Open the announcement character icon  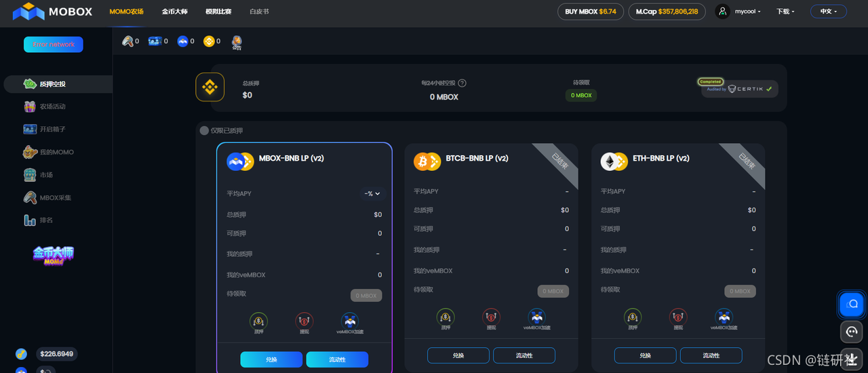tap(237, 43)
